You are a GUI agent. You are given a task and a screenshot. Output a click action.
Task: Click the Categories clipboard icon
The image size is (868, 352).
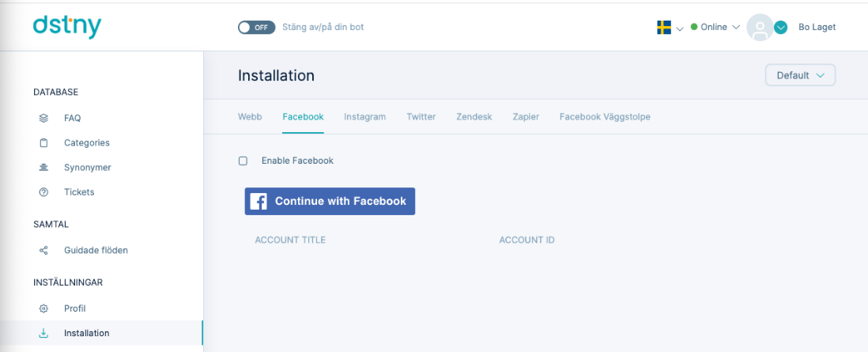tap(43, 142)
